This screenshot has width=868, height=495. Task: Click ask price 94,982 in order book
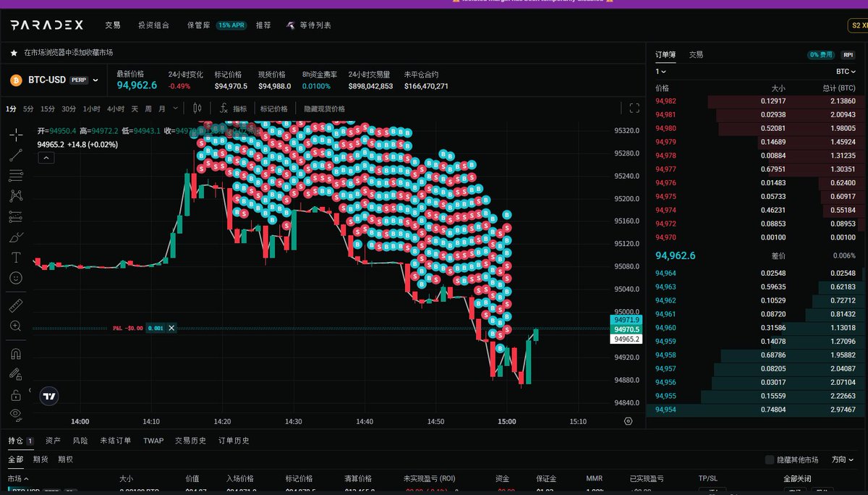[665, 101]
